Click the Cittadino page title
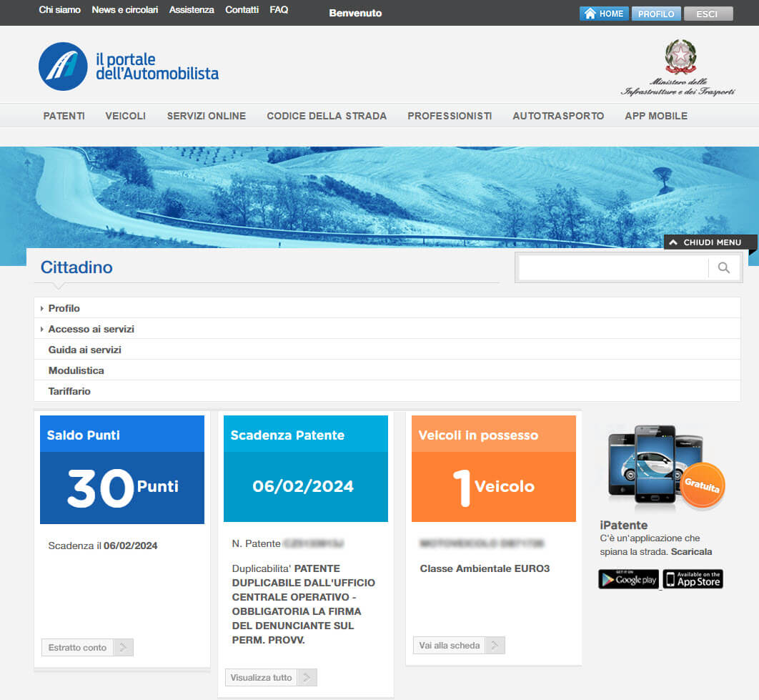Image resolution: width=759 pixels, height=700 pixels. pyautogui.click(x=76, y=267)
